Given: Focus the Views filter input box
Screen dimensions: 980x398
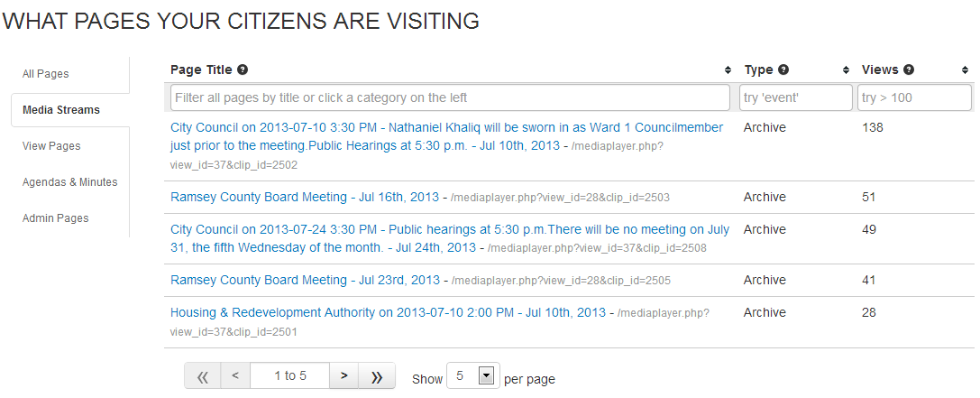Looking at the screenshot, I should pyautogui.click(x=914, y=97).
